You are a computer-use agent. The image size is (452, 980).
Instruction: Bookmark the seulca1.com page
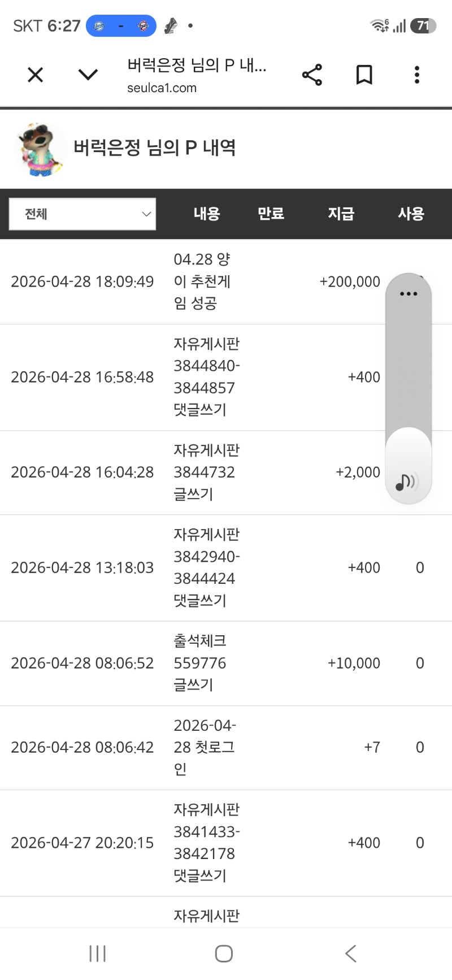[364, 75]
